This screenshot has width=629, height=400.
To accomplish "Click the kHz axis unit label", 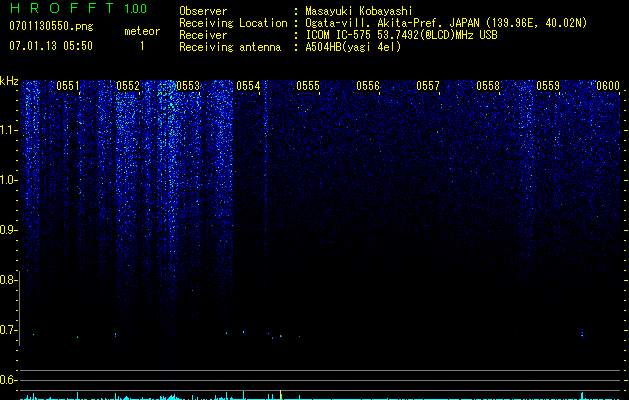I will pos(9,81).
